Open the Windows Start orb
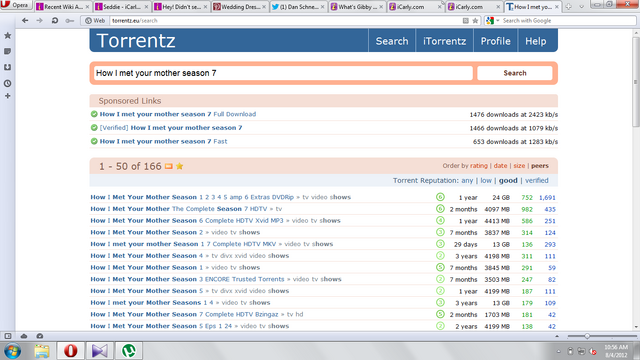Viewport: 640px width, 360px height. (x=12, y=351)
